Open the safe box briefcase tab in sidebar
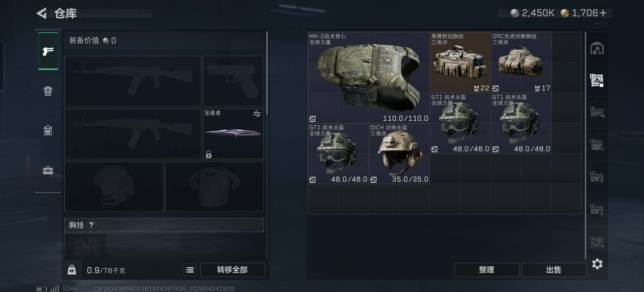644x292 pixels. pos(48,171)
